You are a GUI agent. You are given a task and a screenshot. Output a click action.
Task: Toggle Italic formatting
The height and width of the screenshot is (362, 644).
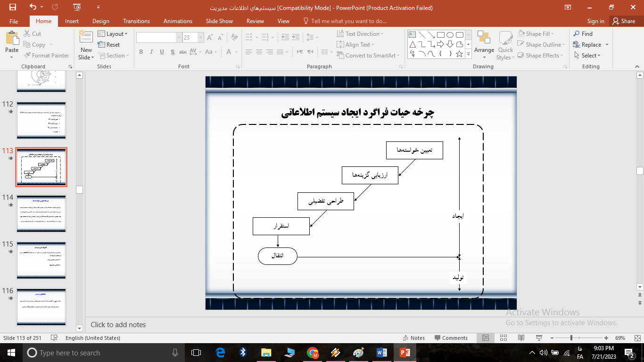click(x=151, y=52)
